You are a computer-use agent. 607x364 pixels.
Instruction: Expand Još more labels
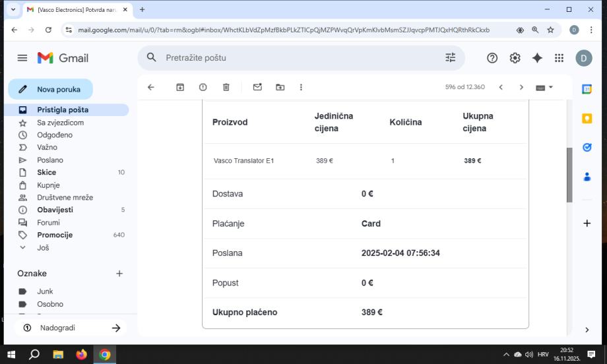[x=43, y=247]
